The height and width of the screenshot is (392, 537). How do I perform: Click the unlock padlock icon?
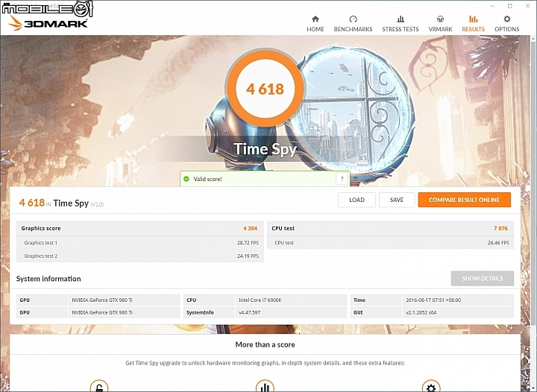pyautogui.click(x=99, y=387)
